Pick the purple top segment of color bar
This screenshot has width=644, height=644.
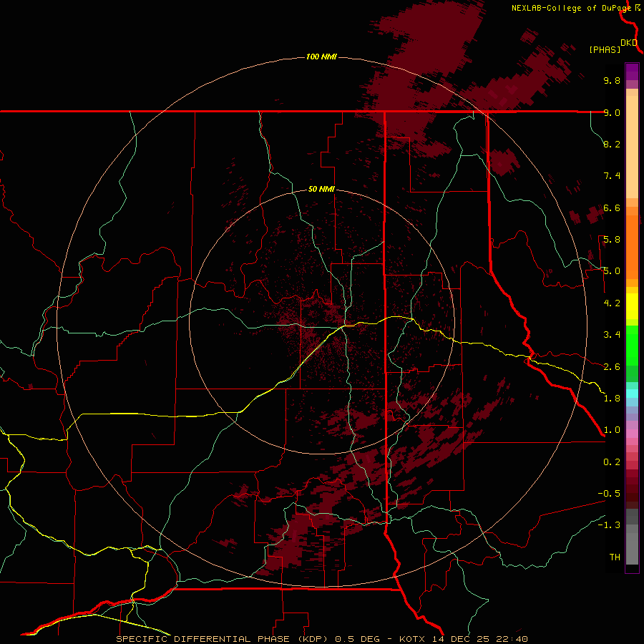pyautogui.click(x=632, y=72)
